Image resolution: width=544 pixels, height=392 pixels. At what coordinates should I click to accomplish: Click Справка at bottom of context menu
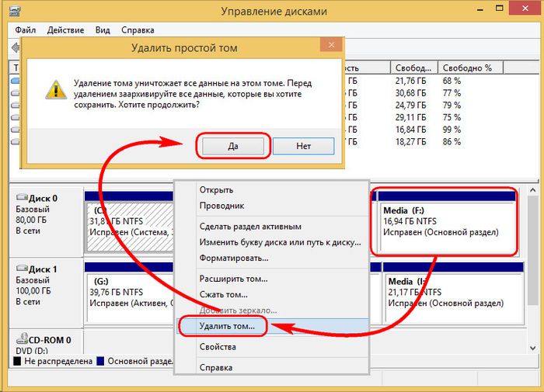coord(216,367)
